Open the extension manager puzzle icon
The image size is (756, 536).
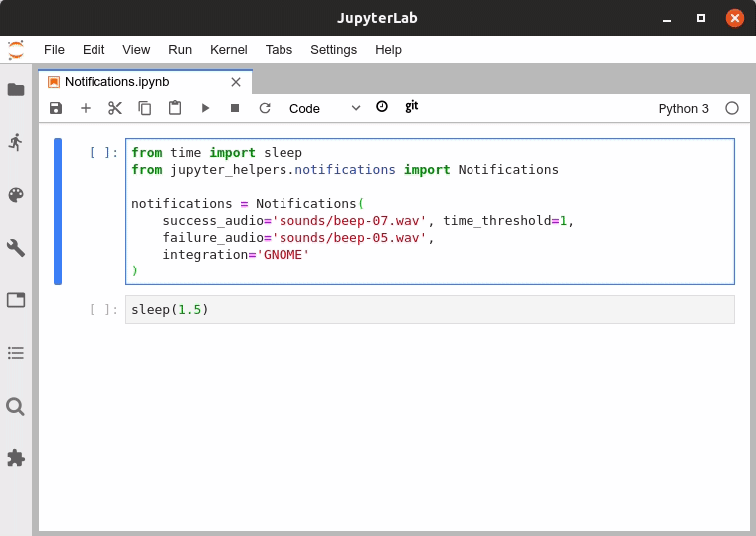coord(16,458)
